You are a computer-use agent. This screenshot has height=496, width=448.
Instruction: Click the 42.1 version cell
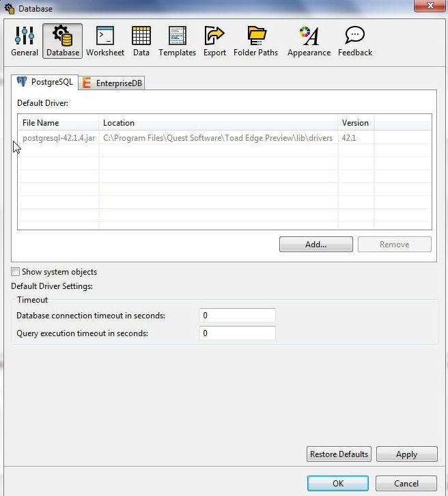click(x=356, y=138)
